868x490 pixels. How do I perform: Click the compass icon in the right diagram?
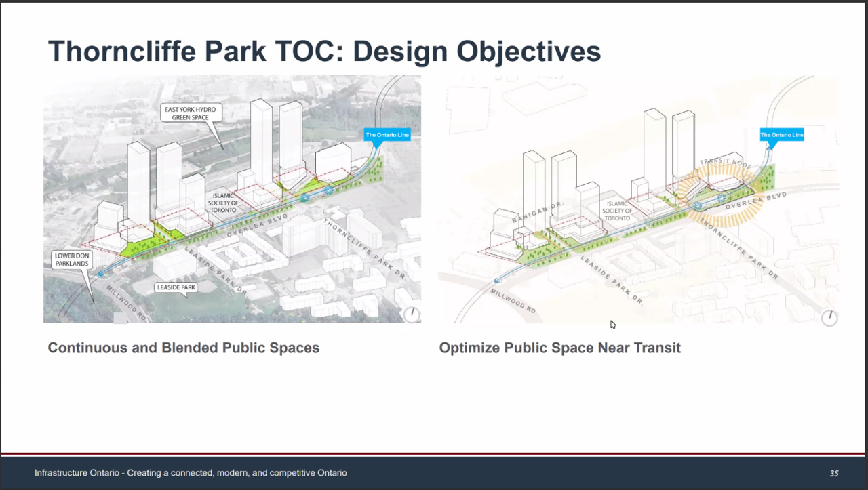point(829,318)
